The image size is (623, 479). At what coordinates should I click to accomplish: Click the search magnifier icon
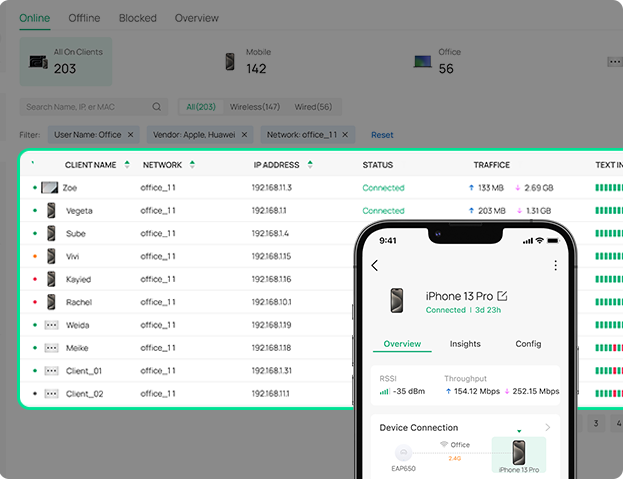click(x=157, y=107)
